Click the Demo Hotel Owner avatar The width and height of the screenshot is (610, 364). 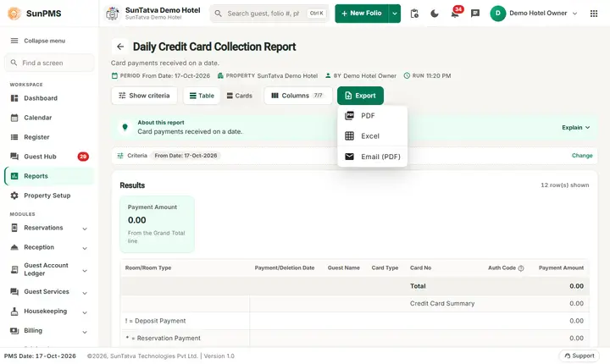[x=497, y=14]
